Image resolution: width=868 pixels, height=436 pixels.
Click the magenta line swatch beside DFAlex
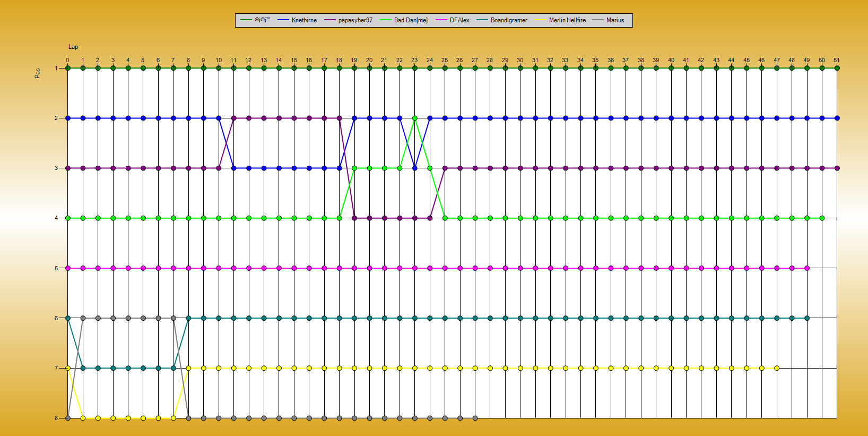tap(441, 20)
